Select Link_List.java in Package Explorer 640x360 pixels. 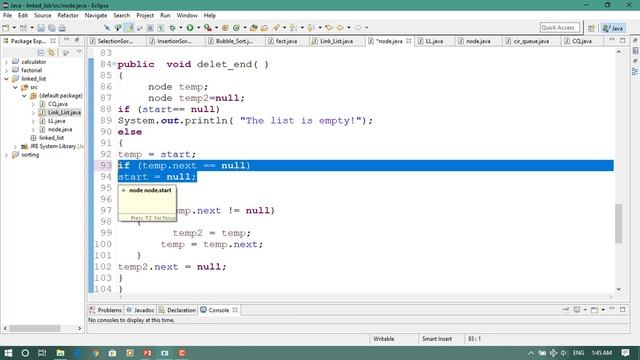coord(64,112)
